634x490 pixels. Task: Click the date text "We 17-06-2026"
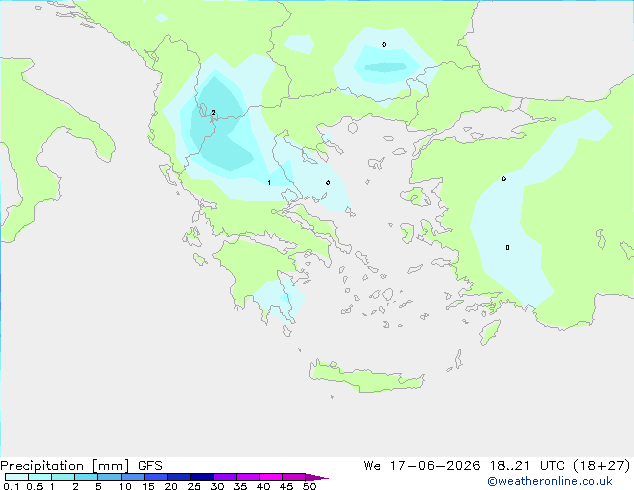pyautogui.click(x=422, y=466)
